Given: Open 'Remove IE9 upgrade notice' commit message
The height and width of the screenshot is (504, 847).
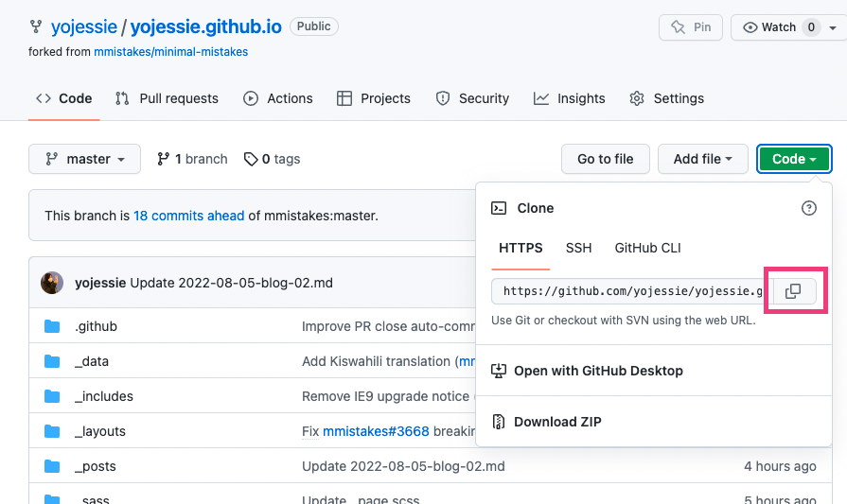Looking at the screenshot, I should pos(386,396).
